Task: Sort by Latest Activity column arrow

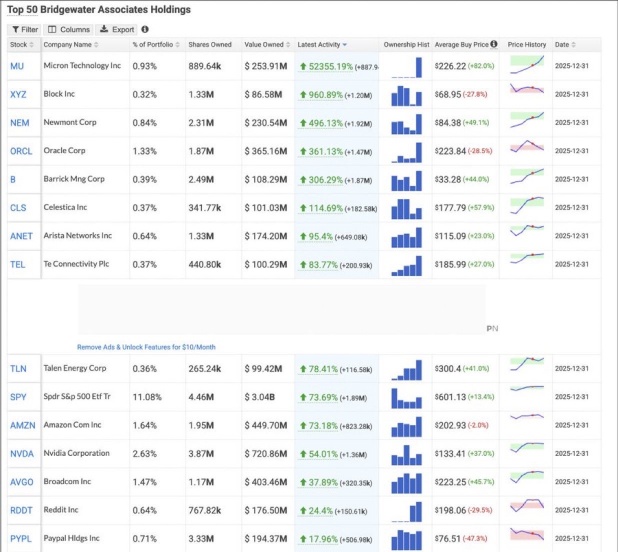Action: (x=345, y=45)
